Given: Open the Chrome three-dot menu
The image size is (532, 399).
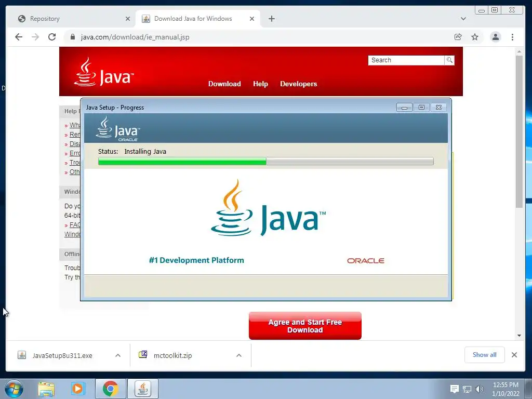Looking at the screenshot, I should [x=512, y=37].
